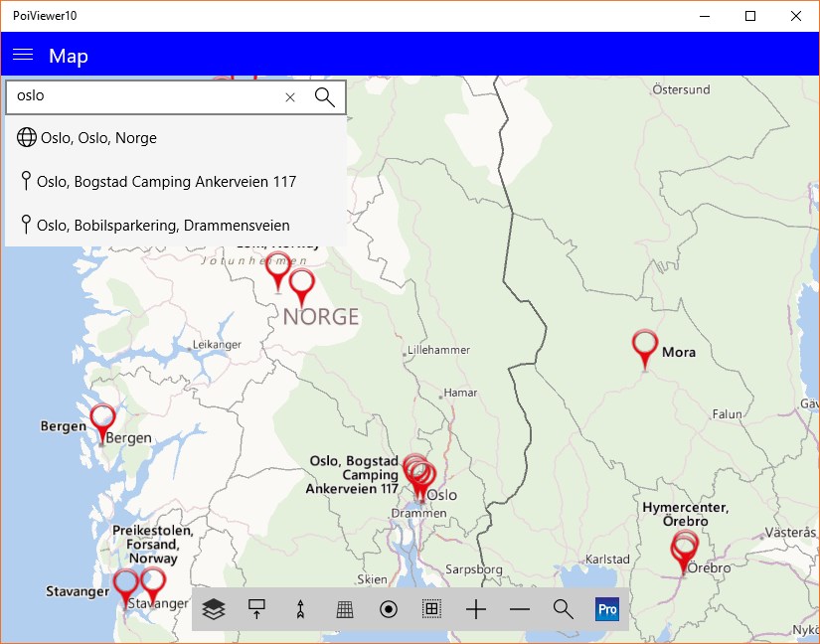Click the Västerås map label
The image size is (820, 644).
[x=790, y=533]
